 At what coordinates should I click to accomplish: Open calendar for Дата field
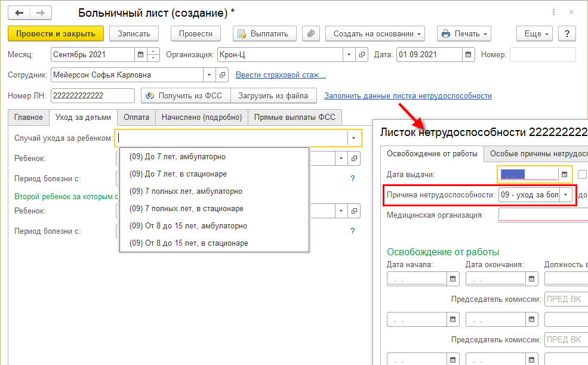(x=469, y=55)
